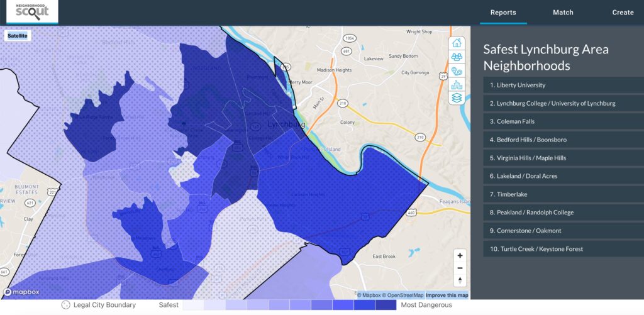Viewport: 644px width, 315px height.
Task: Click the Merry Moor map label
Action: click(x=301, y=82)
